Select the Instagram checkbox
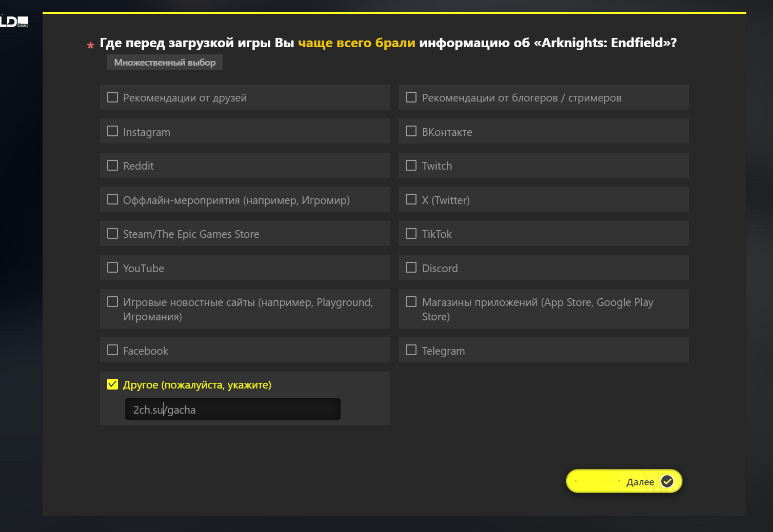 coord(112,131)
